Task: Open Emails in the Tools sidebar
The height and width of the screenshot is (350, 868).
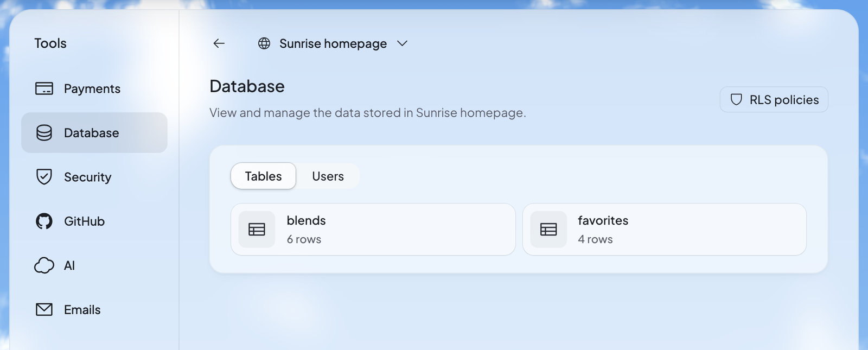Action: tap(94, 310)
